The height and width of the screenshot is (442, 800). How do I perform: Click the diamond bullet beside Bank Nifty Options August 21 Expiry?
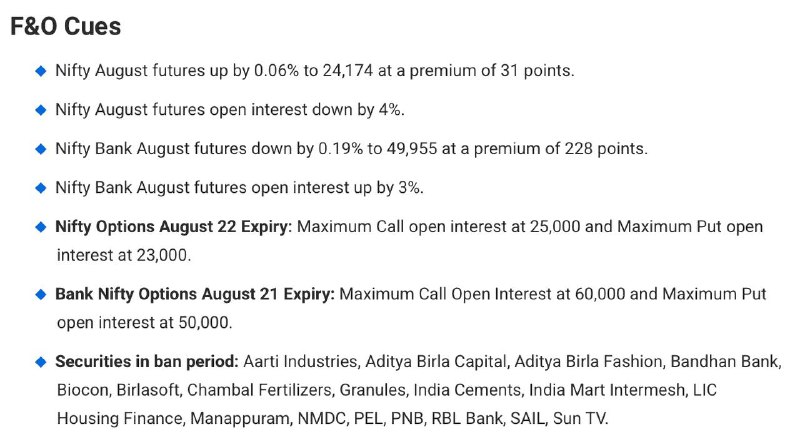coord(41,294)
